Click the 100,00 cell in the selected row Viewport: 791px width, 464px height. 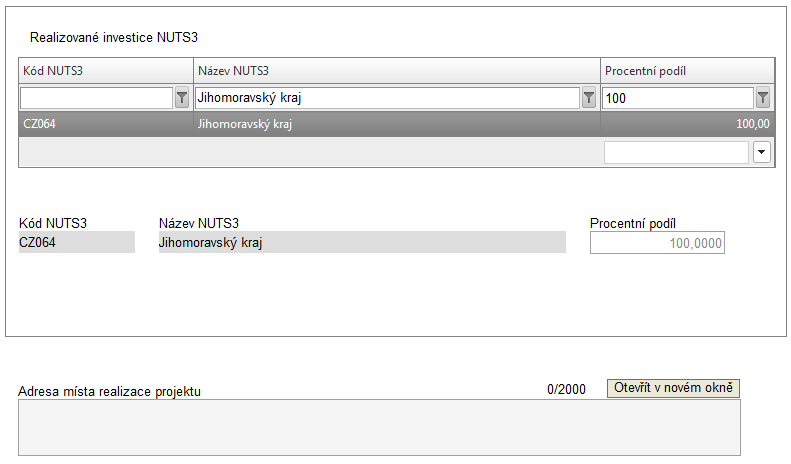tap(687, 124)
